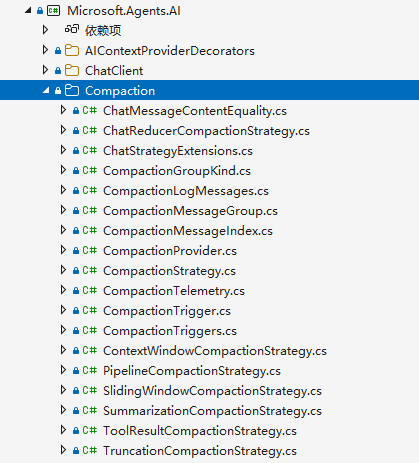Click the C# icon of CompactionProvider.cs

(x=90, y=250)
